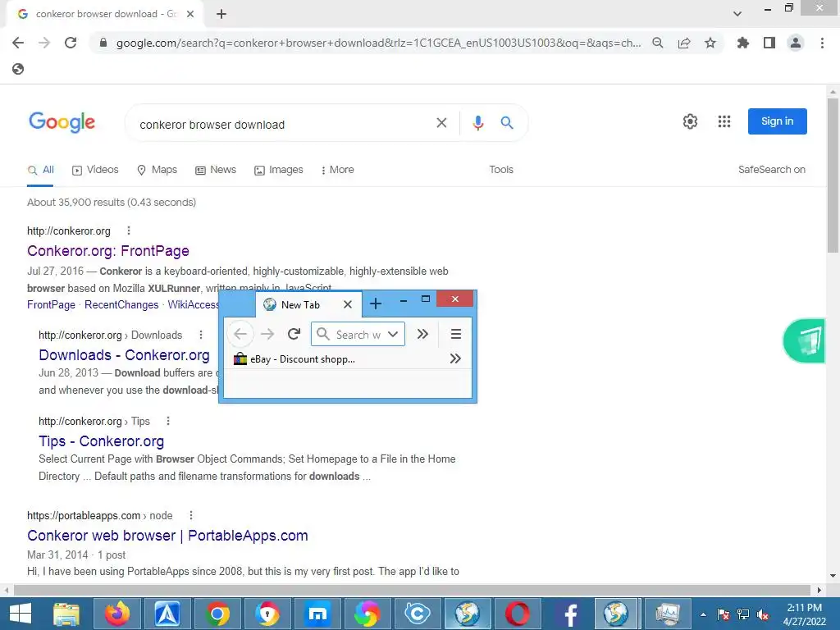
Task: Click the muted volume tray icon
Action: coord(763,614)
